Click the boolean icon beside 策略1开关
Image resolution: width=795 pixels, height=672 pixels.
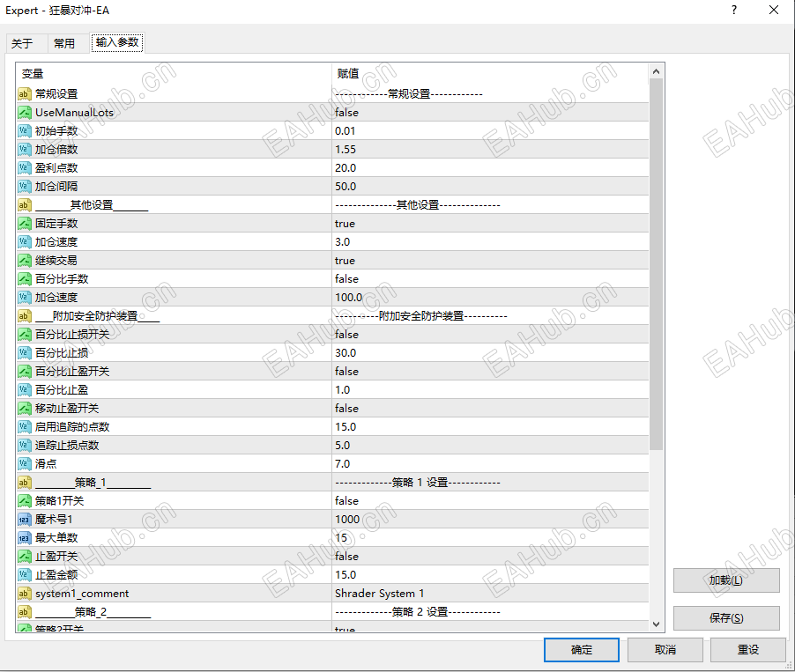click(x=25, y=501)
